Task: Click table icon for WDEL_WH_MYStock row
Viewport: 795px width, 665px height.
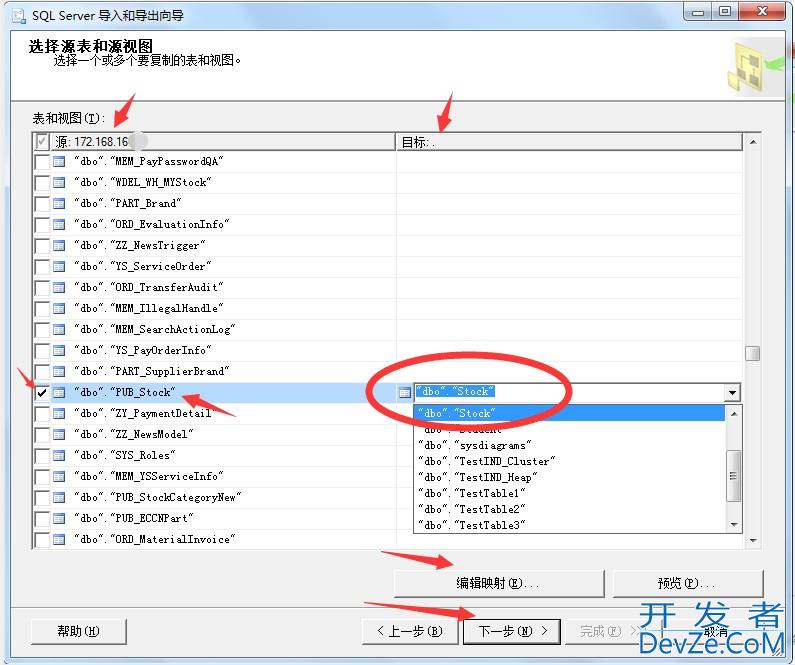Action: coord(59,182)
